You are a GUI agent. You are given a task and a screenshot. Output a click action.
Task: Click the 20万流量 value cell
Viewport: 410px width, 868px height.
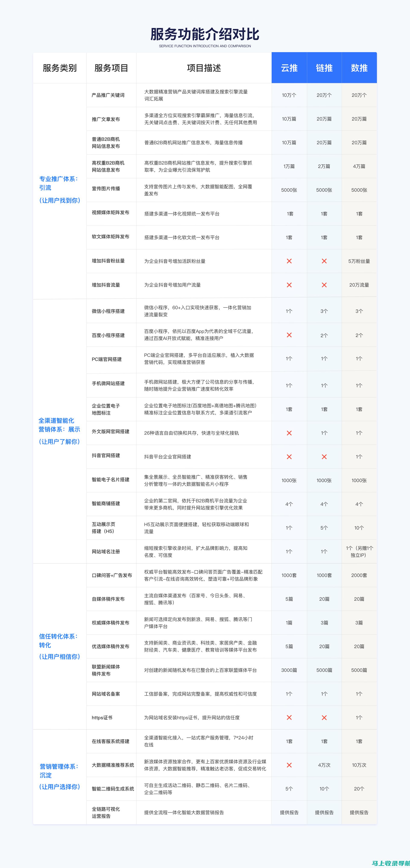coord(359,285)
